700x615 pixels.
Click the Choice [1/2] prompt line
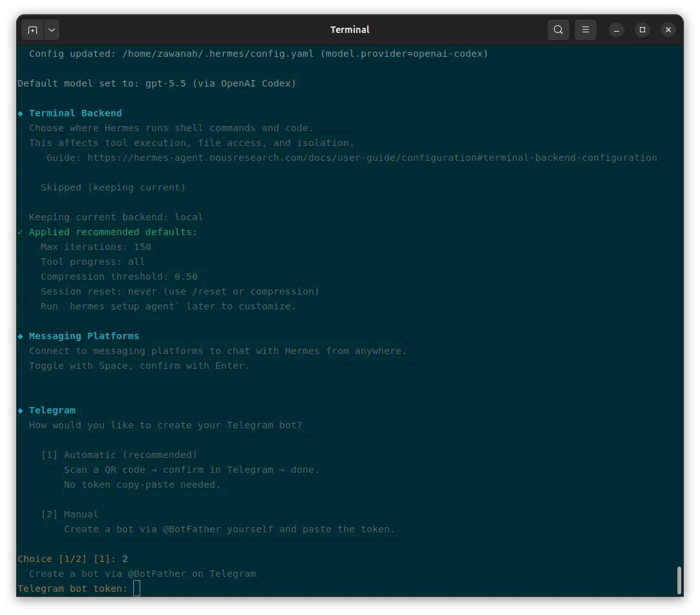(73, 559)
